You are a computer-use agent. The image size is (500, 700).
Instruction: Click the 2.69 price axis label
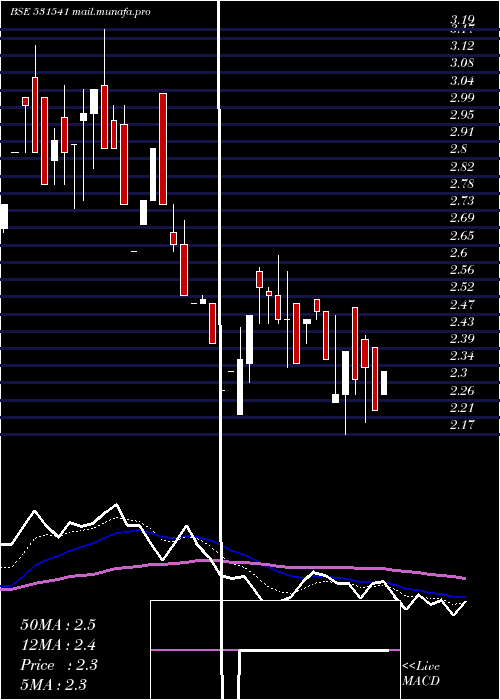tap(462, 218)
